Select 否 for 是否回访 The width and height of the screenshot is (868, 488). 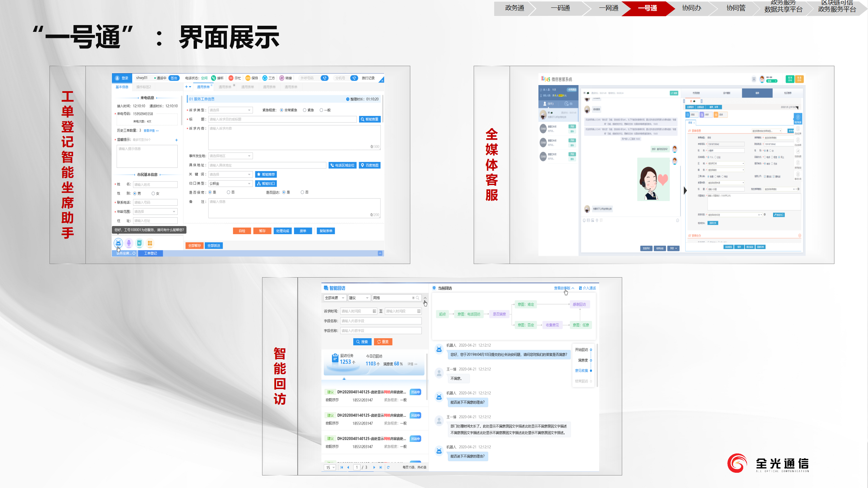(302, 192)
